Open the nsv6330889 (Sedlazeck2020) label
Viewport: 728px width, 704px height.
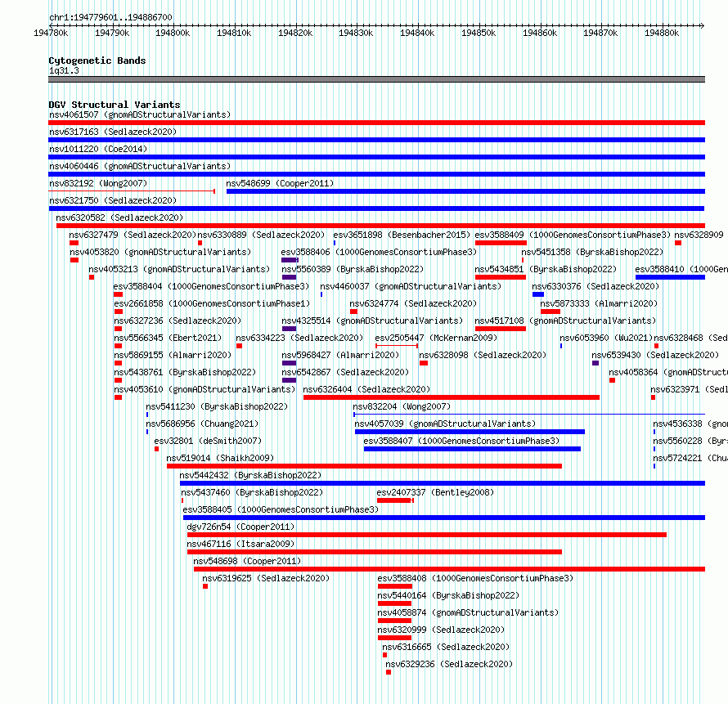point(261,235)
